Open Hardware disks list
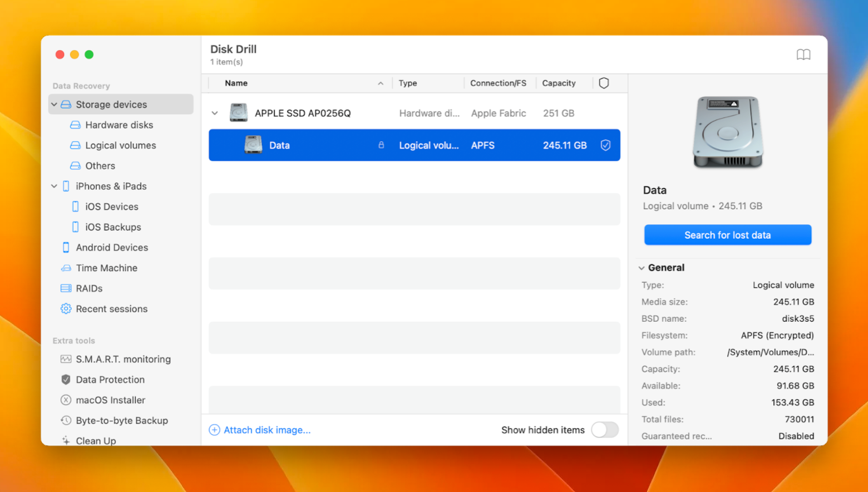This screenshot has height=492, width=868. coord(119,125)
